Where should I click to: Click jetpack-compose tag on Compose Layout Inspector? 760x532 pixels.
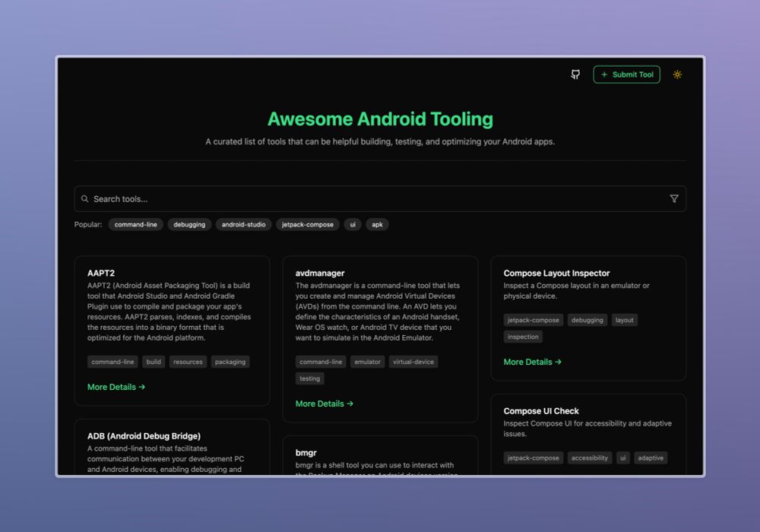coord(534,320)
